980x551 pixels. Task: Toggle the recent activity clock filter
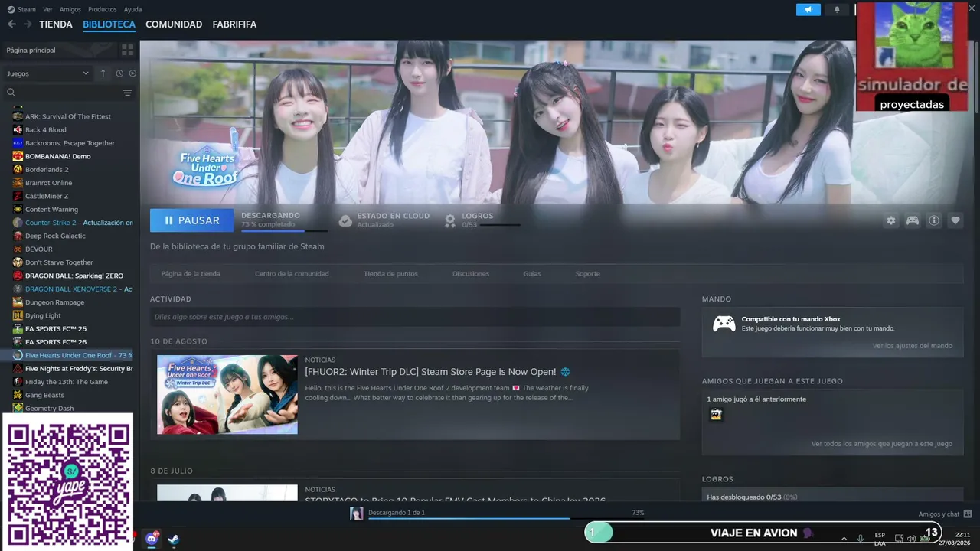(x=119, y=73)
